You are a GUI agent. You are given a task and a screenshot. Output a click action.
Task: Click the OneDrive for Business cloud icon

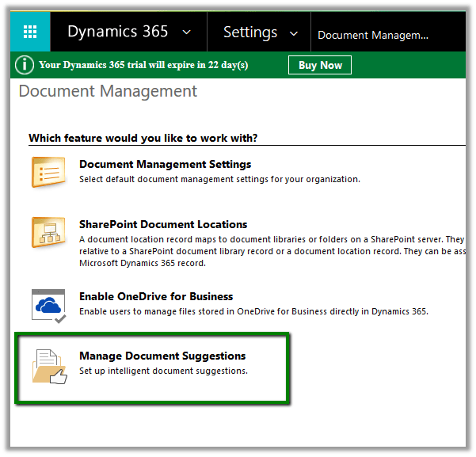(48, 304)
